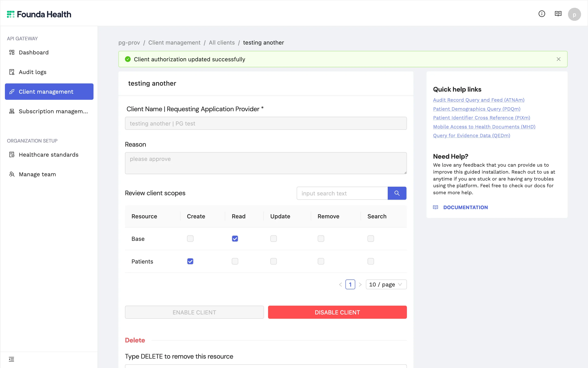
Task: Enable Create scope for Base
Action: (190, 239)
